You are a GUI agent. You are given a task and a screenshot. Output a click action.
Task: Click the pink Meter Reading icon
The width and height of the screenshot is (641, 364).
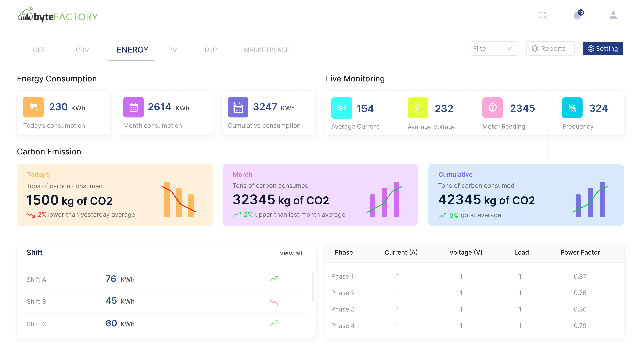tap(493, 108)
